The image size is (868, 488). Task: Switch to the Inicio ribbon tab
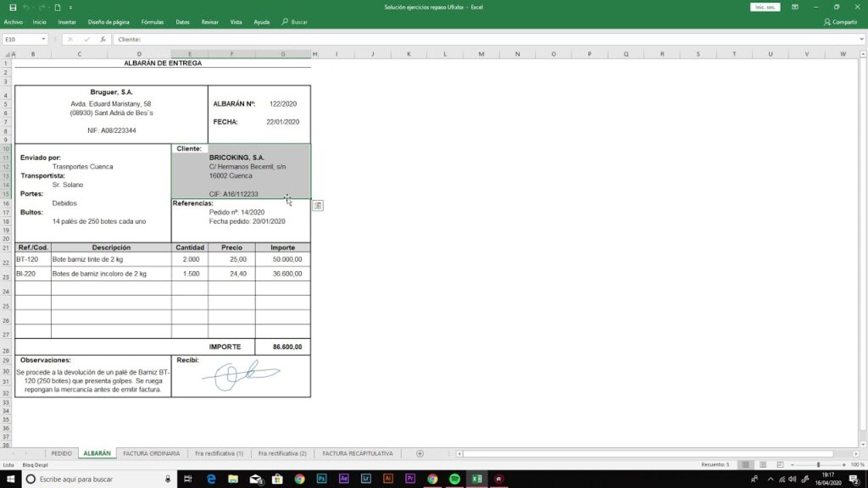[x=39, y=22]
